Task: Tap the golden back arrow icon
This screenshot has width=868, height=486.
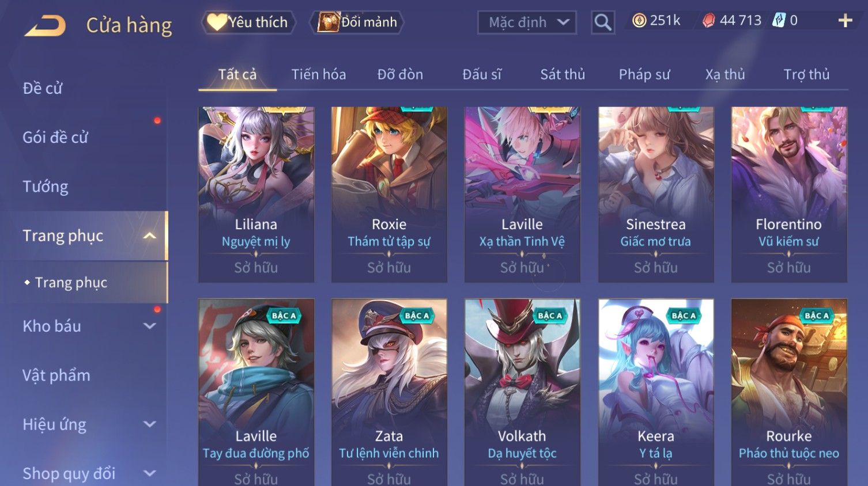Action: (x=45, y=25)
